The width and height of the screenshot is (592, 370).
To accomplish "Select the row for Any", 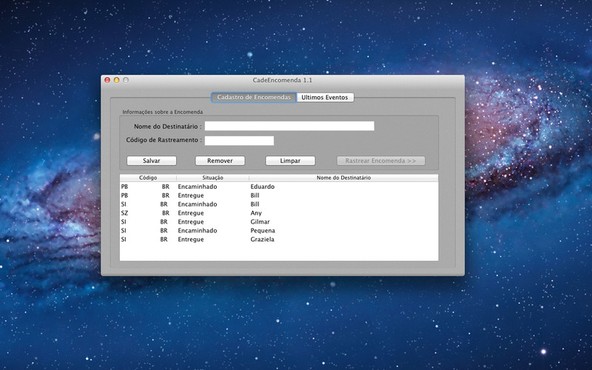I will 279,213.
